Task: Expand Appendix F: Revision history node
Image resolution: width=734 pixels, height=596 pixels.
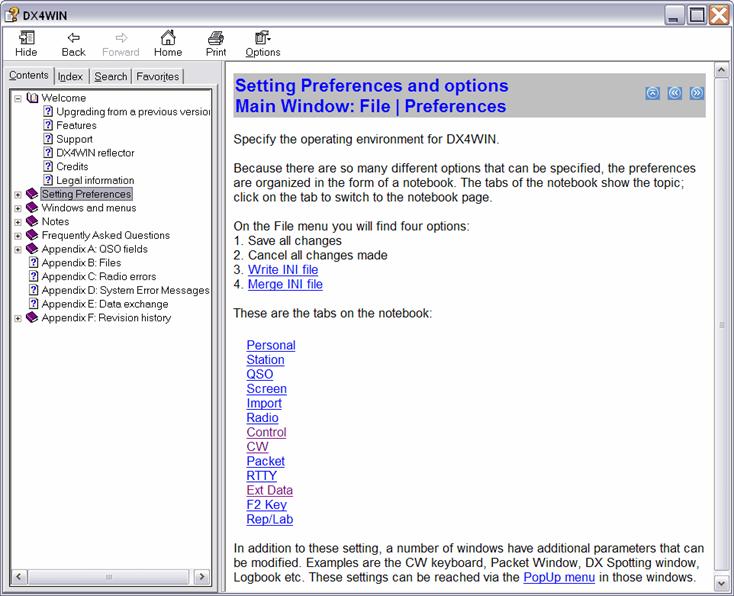Action: coord(18,318)
